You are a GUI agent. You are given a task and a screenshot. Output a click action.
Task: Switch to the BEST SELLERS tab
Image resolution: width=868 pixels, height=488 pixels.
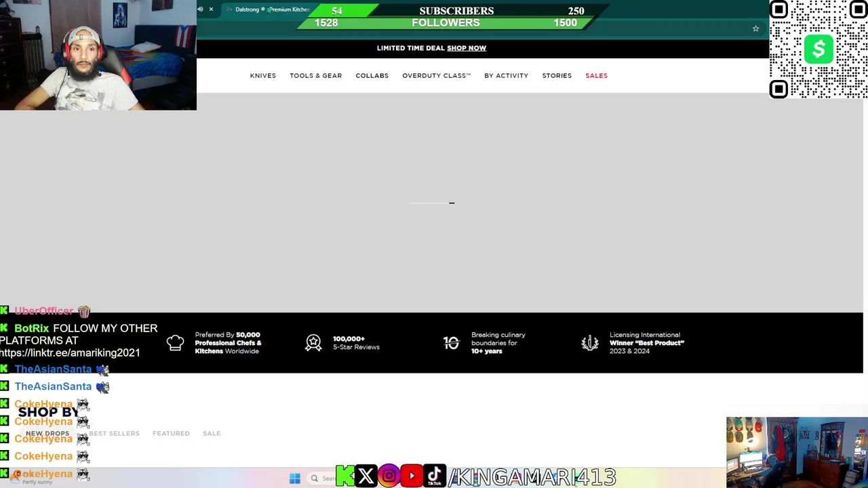(x=114, y=434)
